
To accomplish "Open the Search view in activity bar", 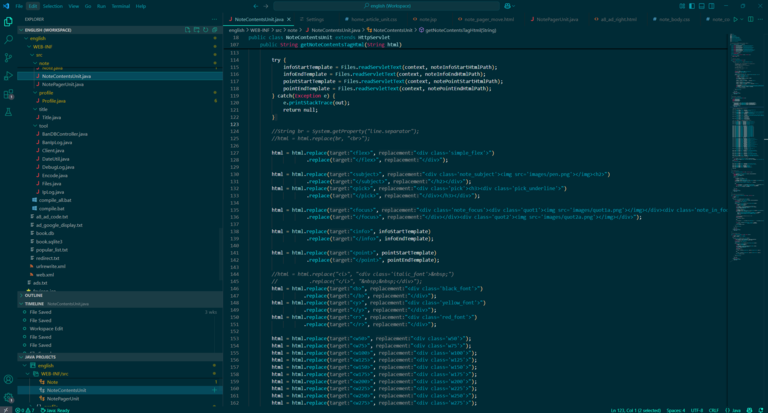I will 8,40.
